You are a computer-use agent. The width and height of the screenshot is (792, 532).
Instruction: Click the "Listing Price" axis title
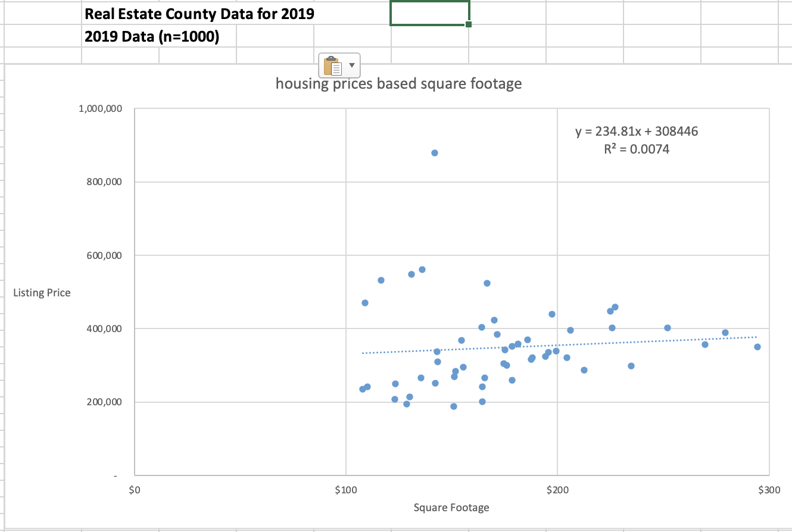(42, 292)
